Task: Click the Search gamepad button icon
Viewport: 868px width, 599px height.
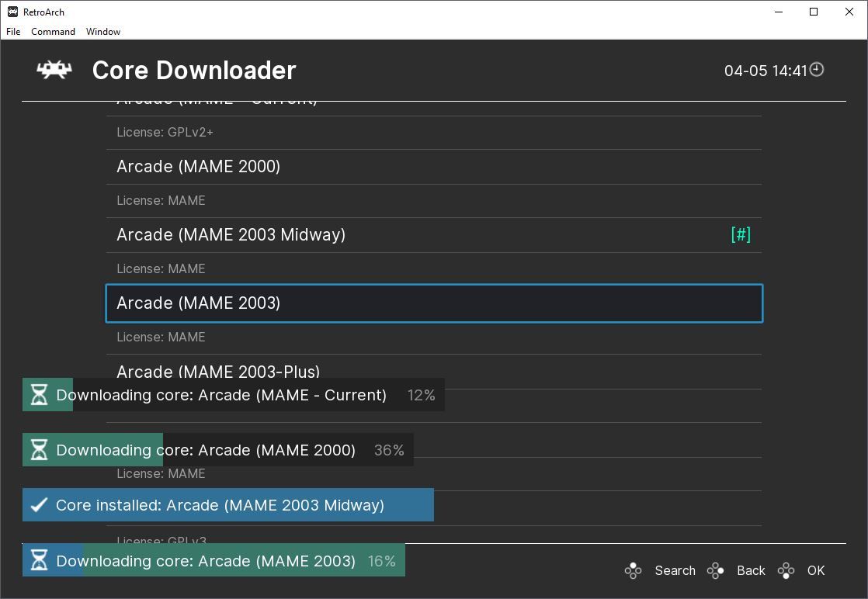Action: point(633,571)
